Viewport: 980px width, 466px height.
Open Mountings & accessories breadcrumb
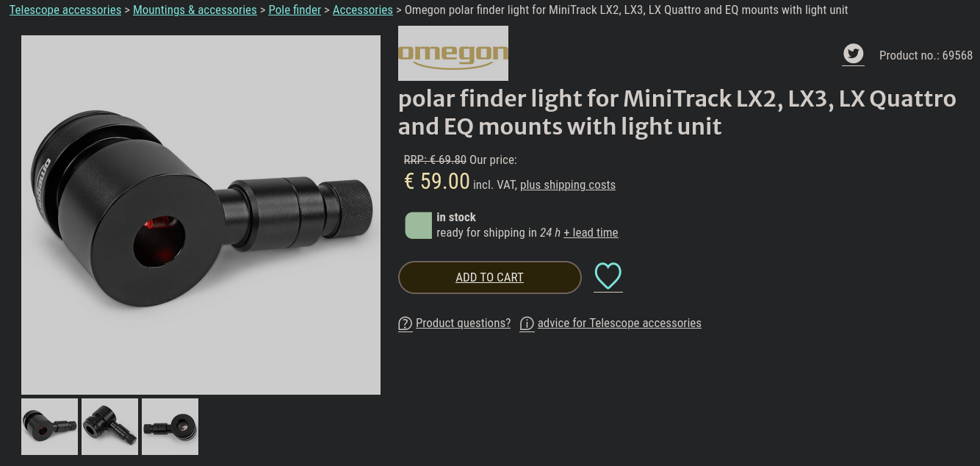click(x=195, y=10)
